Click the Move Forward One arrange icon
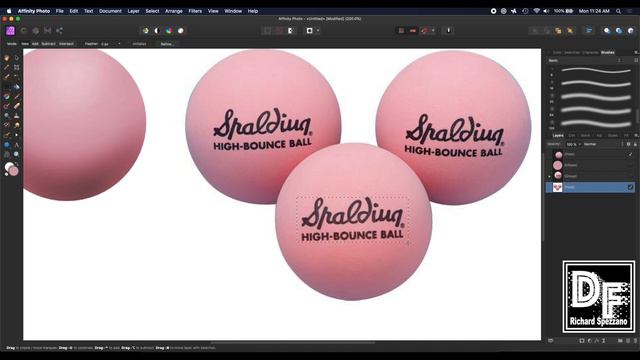This screenshot has width=640, height=360. click(x=558, y=31)
